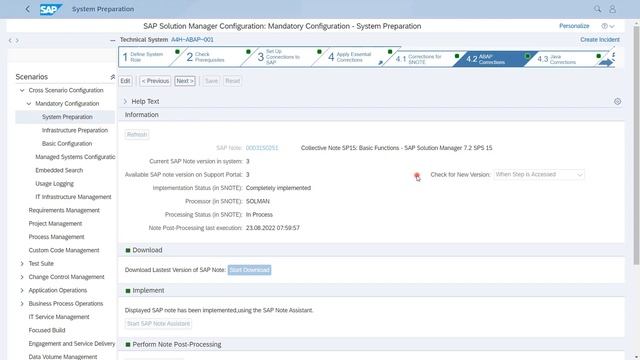This screenshot has height=360, width=640.
Task: Navigate back with left panel arrow
Action: click(x=10, y=40)
